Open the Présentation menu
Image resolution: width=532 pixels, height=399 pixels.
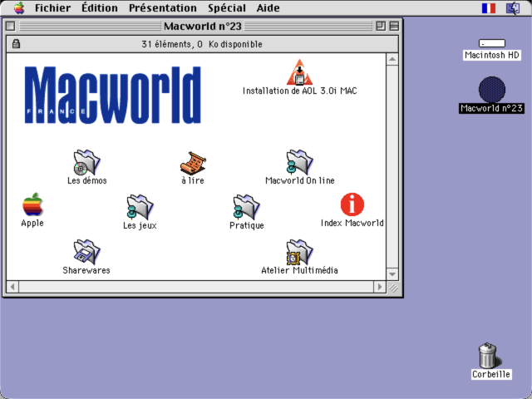(x=163, y=7)
